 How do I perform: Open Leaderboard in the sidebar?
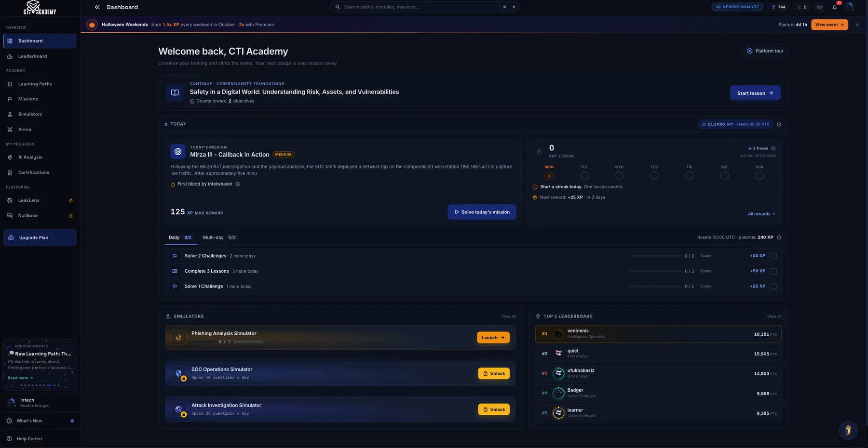coord(40,56)
